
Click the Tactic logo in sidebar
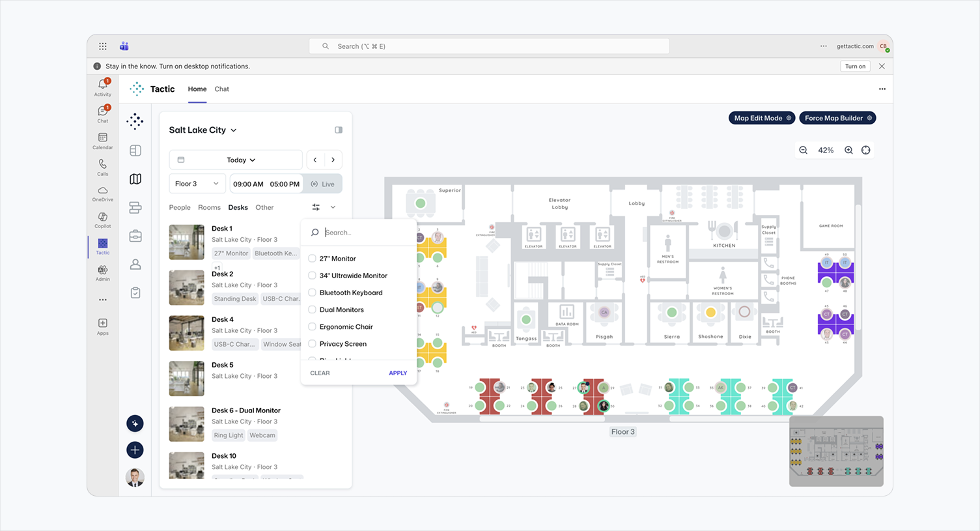pyautogui.click(x=135, y=121)
